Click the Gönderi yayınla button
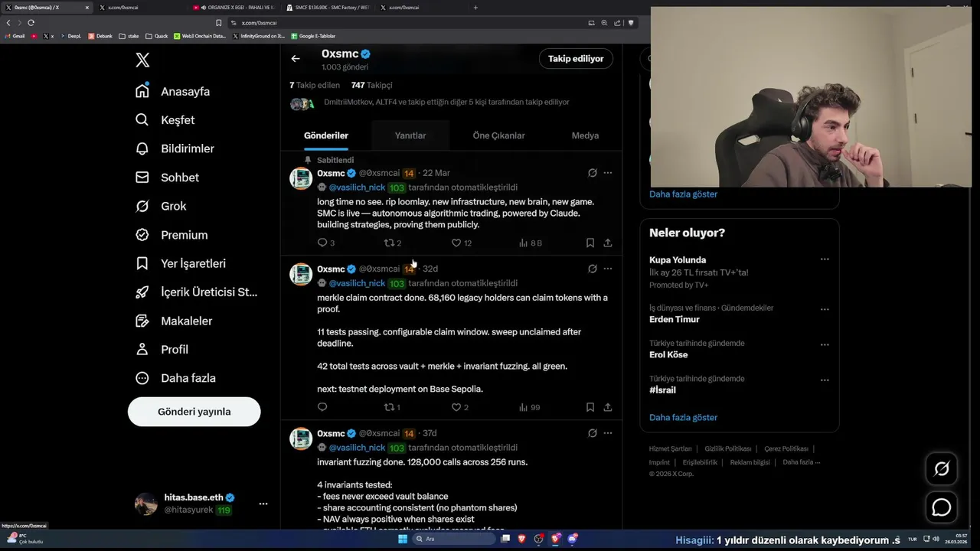This screenshot has width=980, height=551. click(194, 412)
